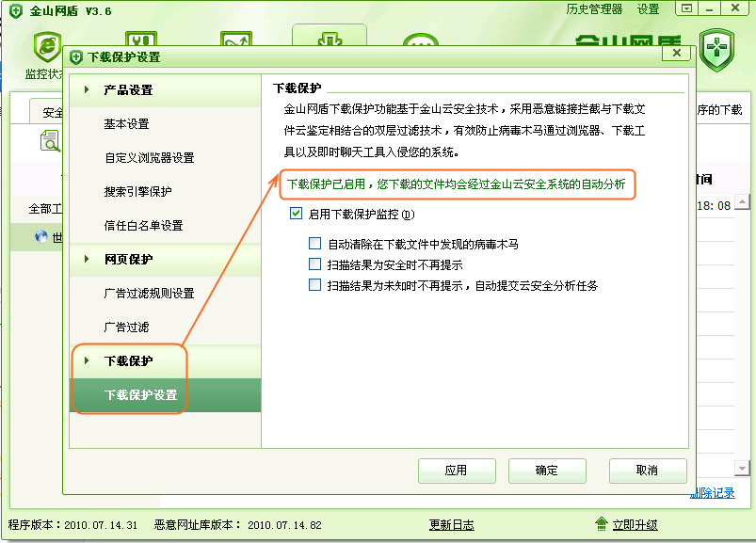Click the chart toolbar icon in main window
This screenshot has width=756, height=543.
point(235,39)
